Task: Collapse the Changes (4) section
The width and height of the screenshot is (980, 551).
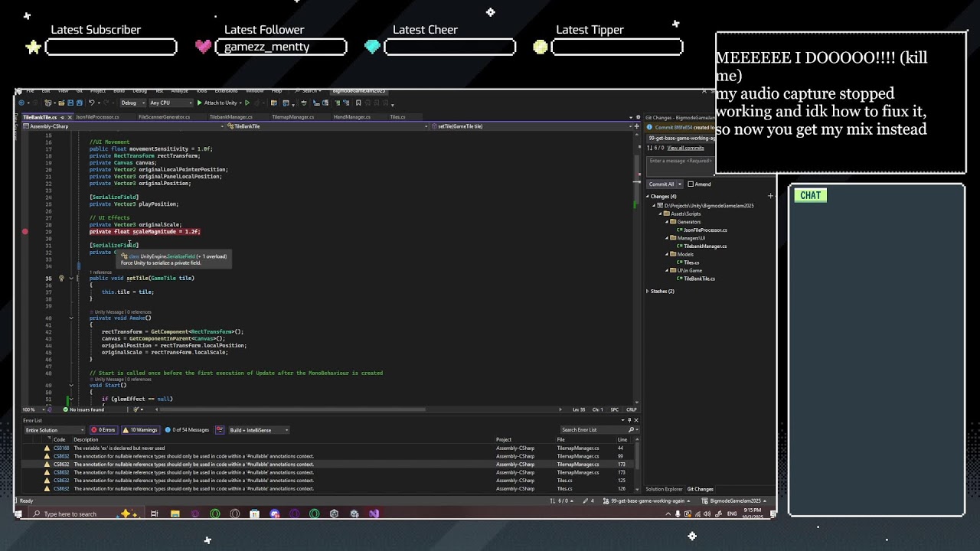Action: click(x=648, y=197)
